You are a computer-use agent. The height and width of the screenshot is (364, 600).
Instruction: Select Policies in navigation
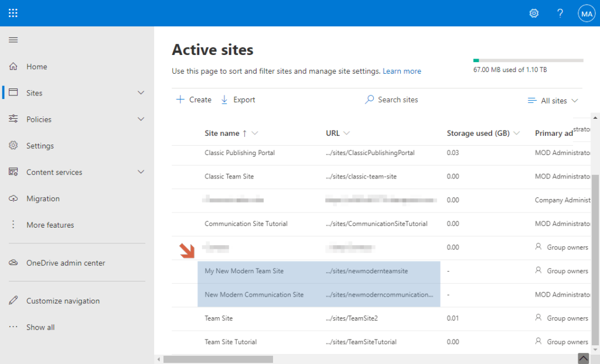click(39, 119)
